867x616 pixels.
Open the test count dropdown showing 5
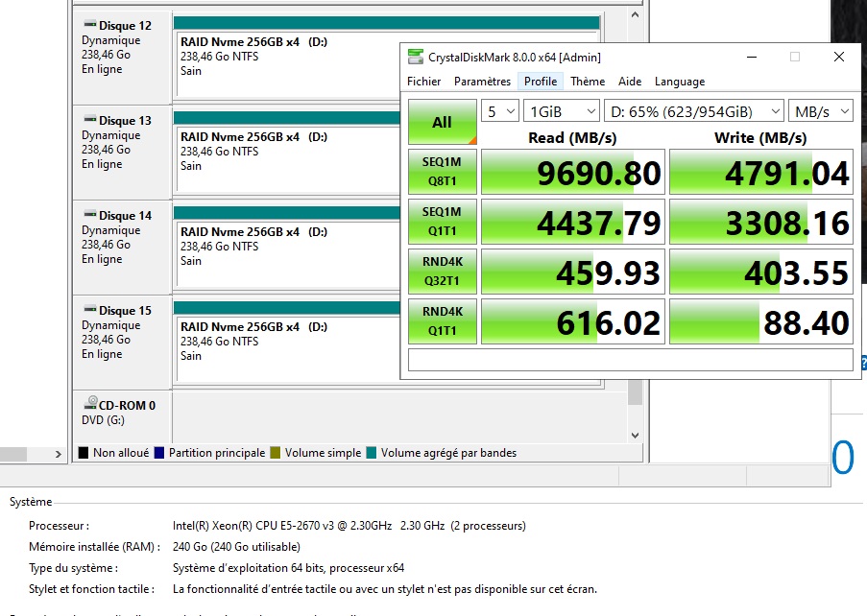point(500,111)
